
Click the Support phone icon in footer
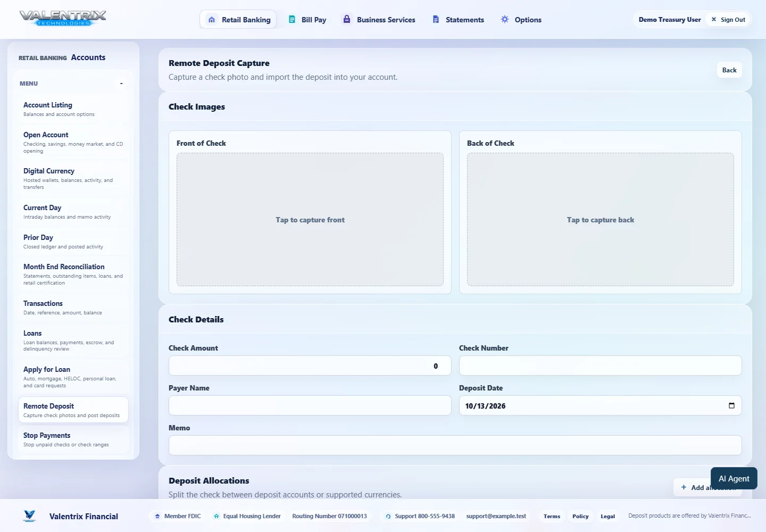[388, 516]
